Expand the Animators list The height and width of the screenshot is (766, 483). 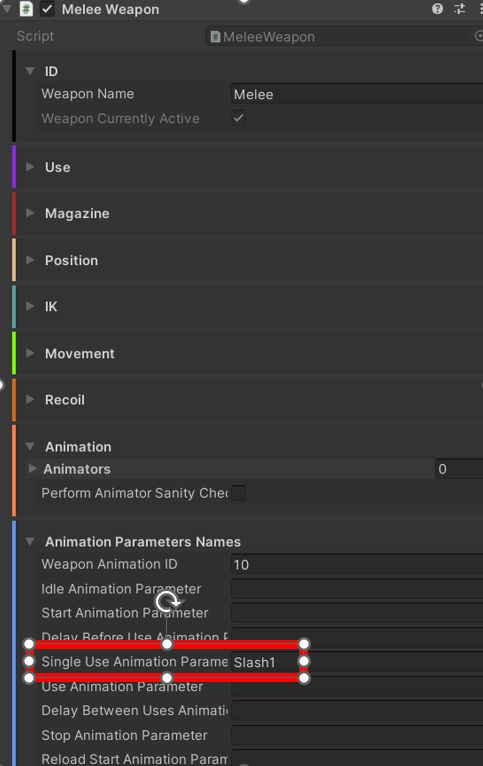click(x=32, y=469)
